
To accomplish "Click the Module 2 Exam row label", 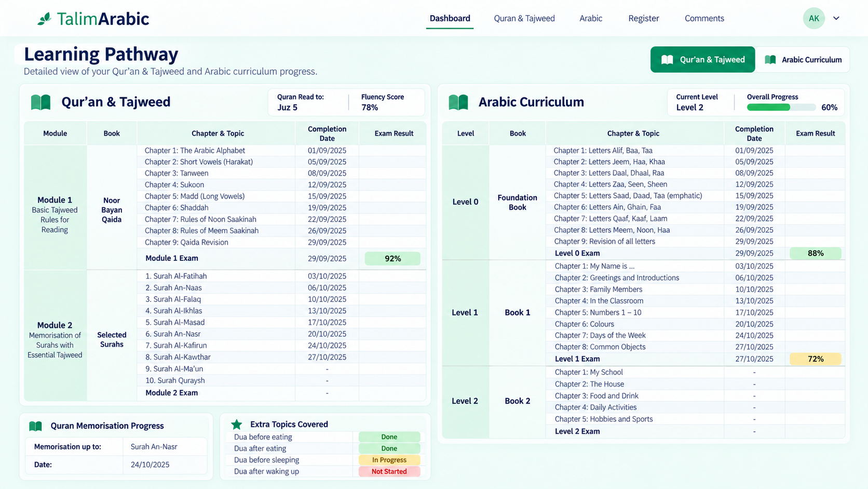I will [x=172, y=393].
